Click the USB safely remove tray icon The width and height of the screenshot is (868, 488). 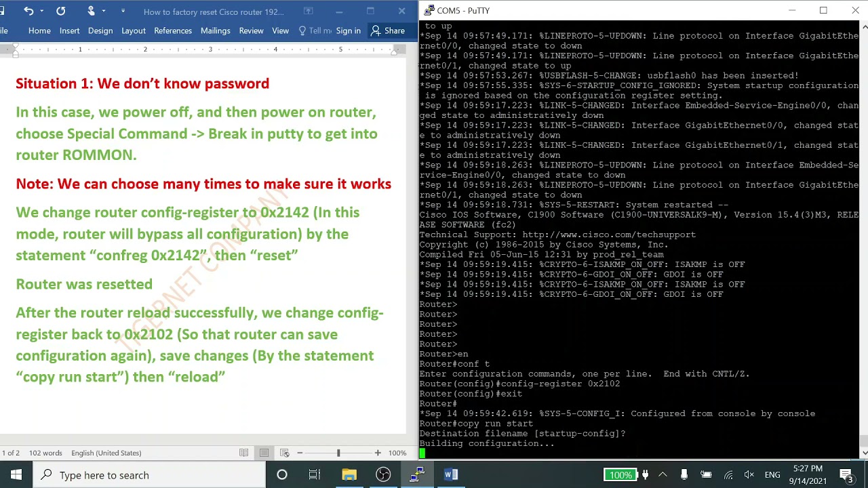(x=684, y=475)
